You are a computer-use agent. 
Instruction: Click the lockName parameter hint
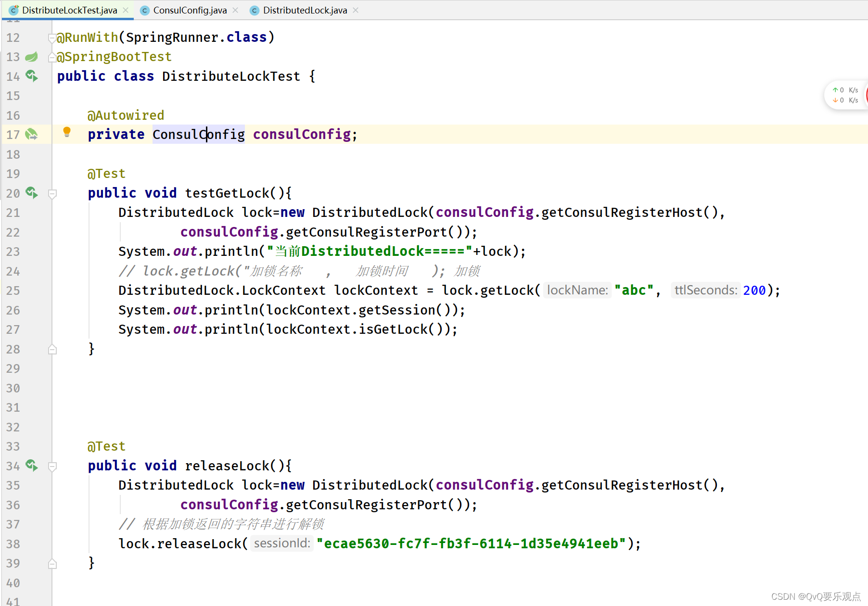(577, 290)
